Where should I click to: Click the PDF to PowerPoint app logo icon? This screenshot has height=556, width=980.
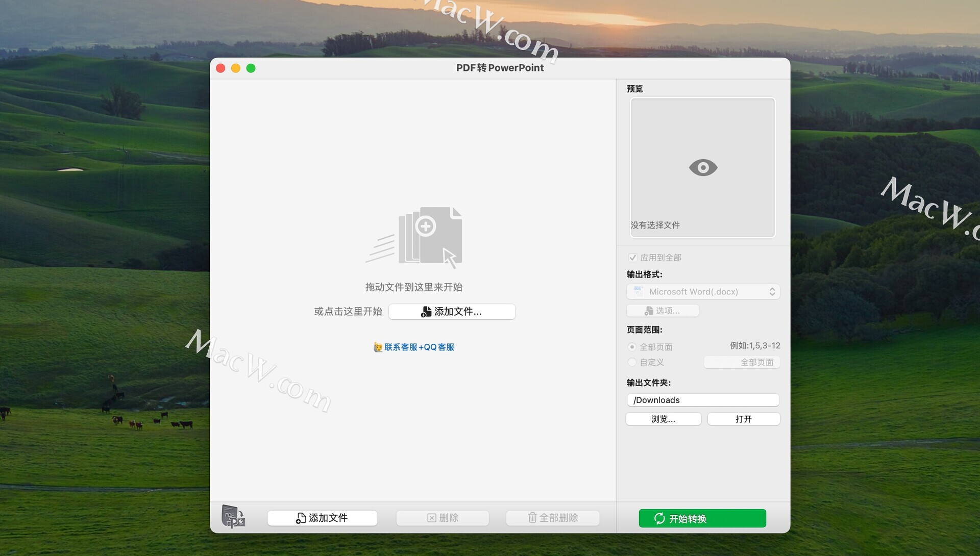[233, 517]
